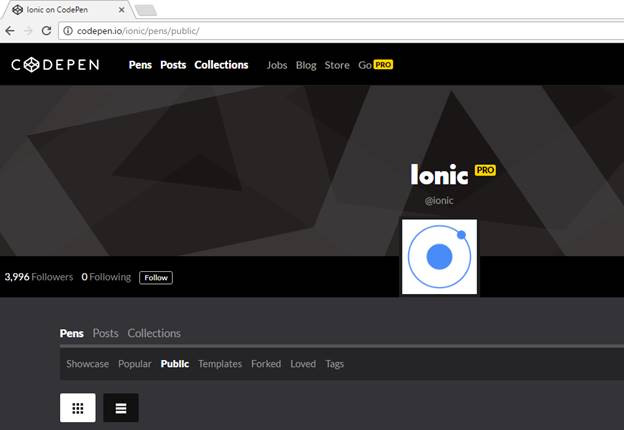Click the yellow PRO badge beside Ionic
The width and height of the screenshot is (624, 430).
485,170
